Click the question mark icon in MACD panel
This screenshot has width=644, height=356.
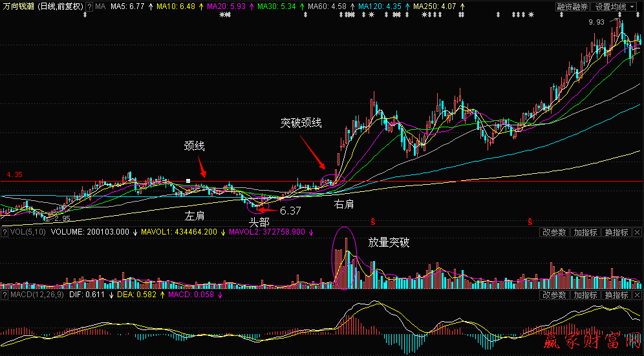click(x=5, y=295)
